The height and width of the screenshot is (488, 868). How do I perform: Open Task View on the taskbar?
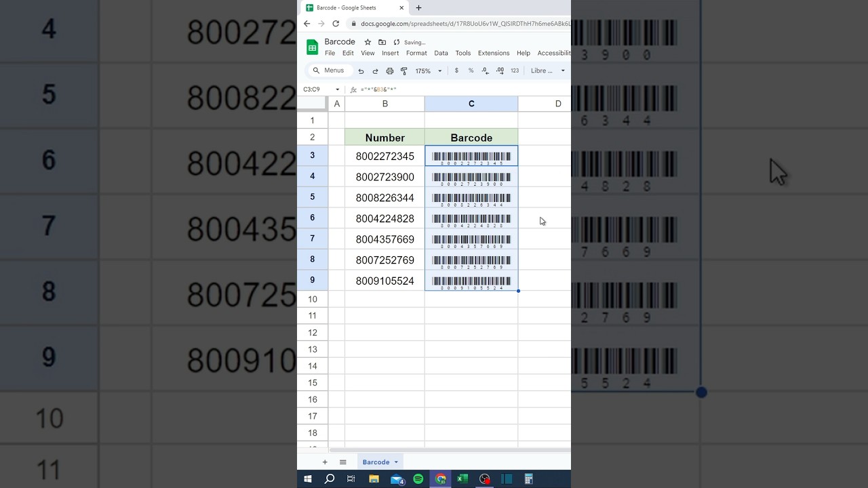pos(351,479)
